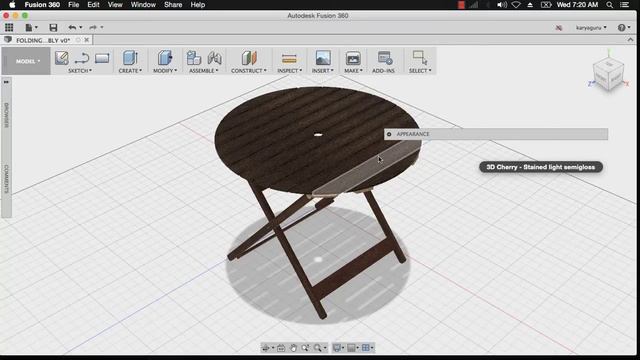This screenshot has width=640, height=360.
Task: Activate the Zoom tool
Action: (305, 348)
